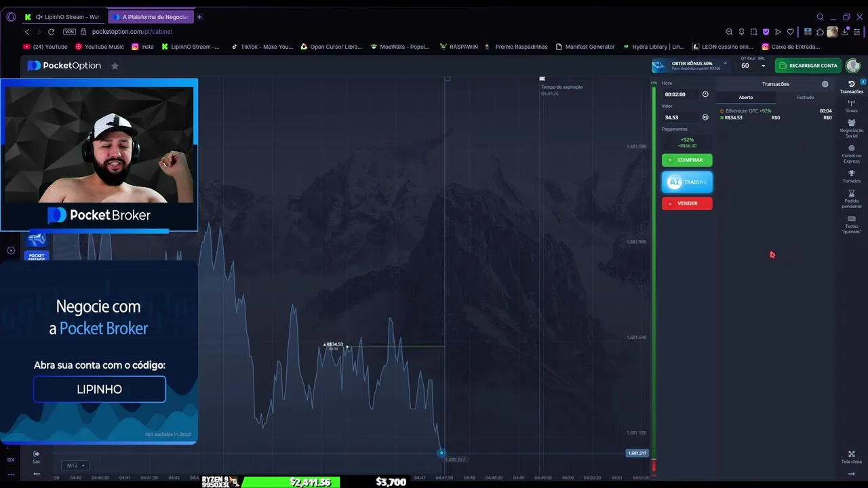Screen dimensions: 868x488
Task: Open AI TRADING button
Action: 687,182
